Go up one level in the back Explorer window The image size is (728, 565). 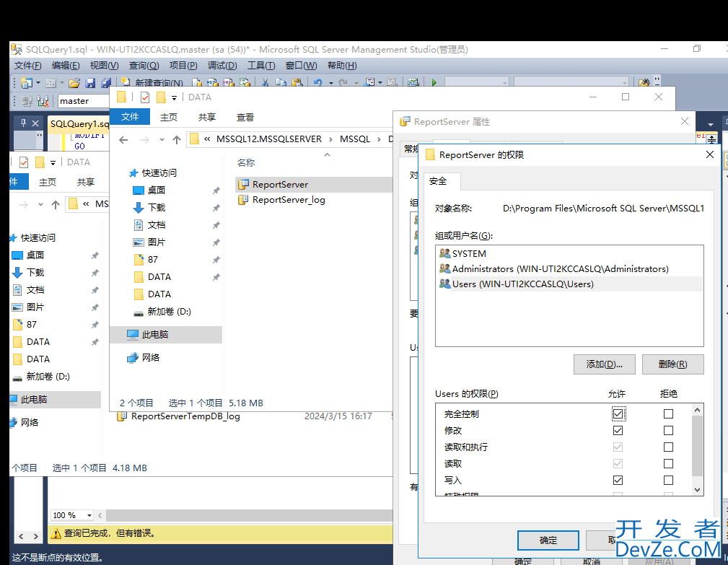coord(56,204)
